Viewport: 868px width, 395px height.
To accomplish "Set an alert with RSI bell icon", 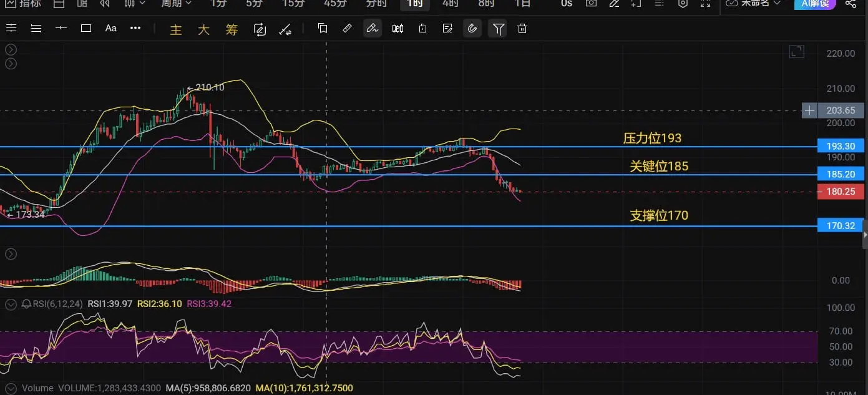I will click(26, 304).
